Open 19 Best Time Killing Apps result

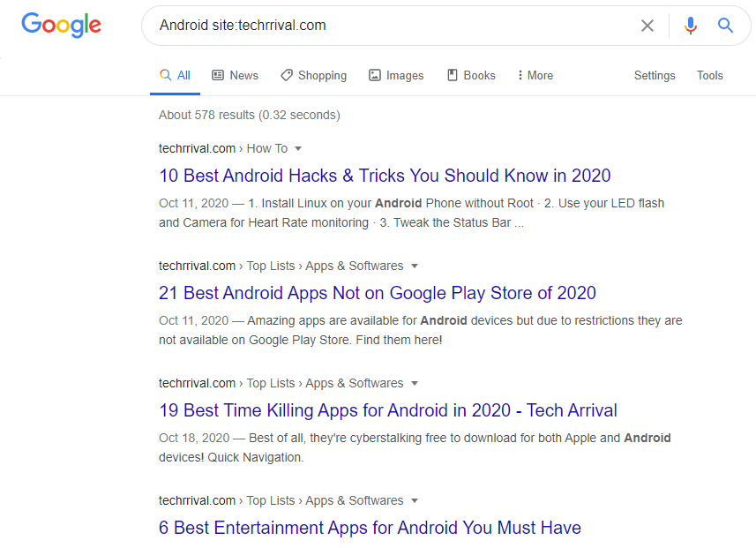388,410
